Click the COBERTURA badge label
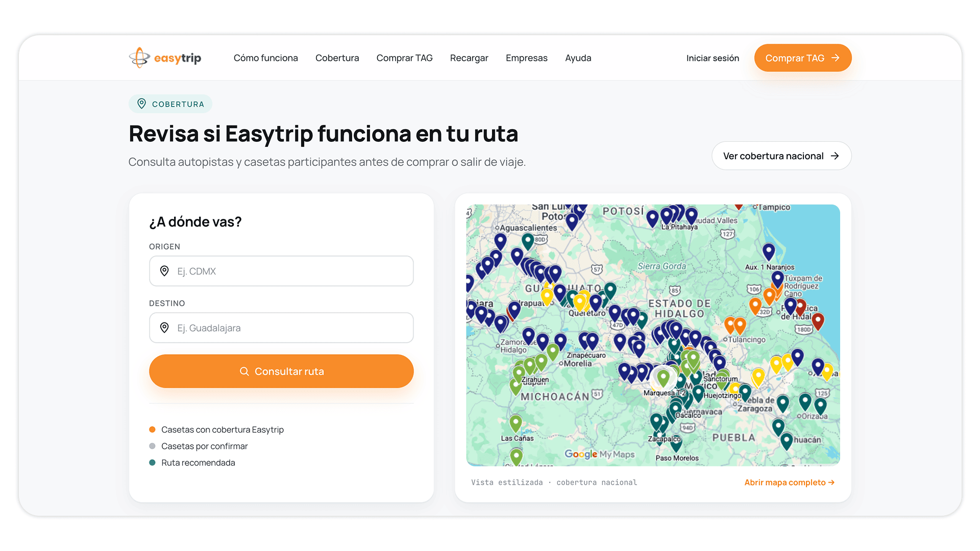Image resolution: width=980 pixels, height=551 pixels. click(x=178, y=104)
